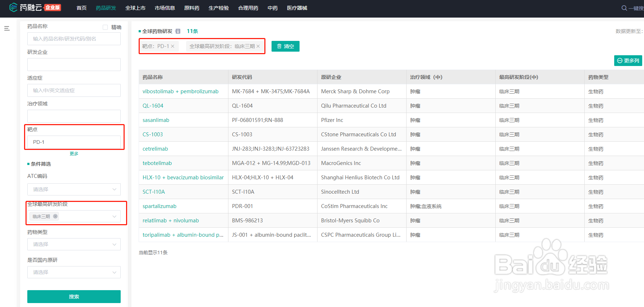The image size is (644, 307).
Task: Click the 靶点 field containing PD-1
Action: click(x=74, y=142)
